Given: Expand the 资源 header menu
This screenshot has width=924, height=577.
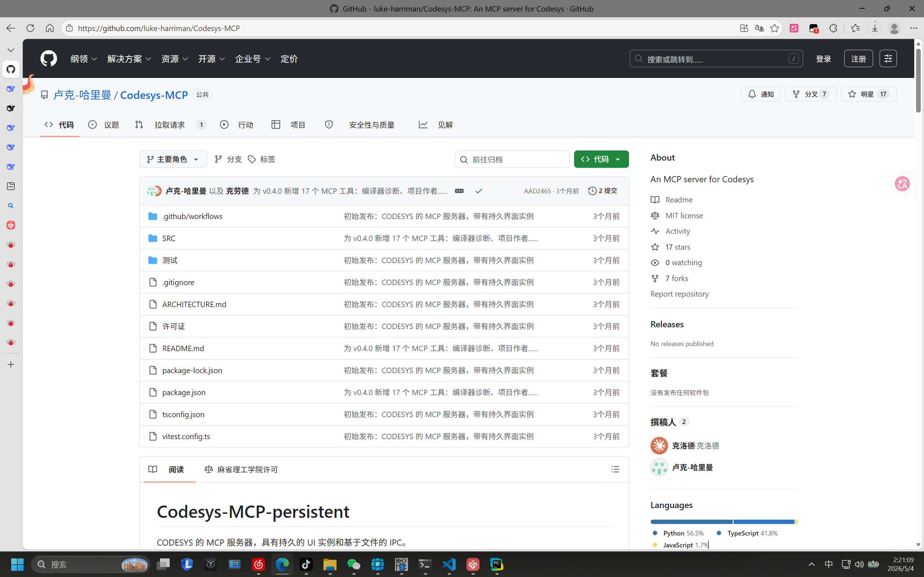Looking at the screenshot, I should pos(174,59).
